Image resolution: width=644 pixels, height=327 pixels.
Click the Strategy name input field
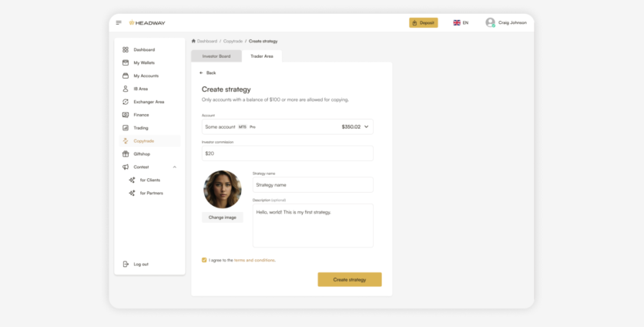[313, 185]
